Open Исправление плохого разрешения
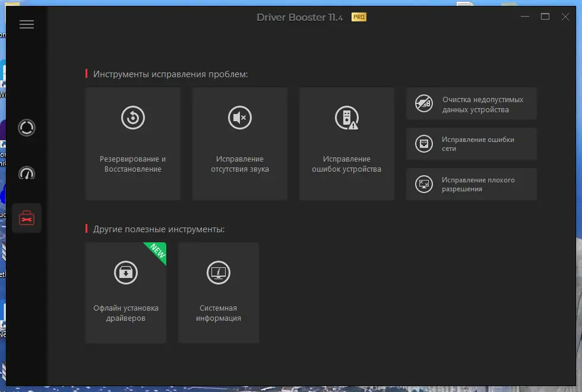This screenshot has height=392, width=582. click(472, 184)
